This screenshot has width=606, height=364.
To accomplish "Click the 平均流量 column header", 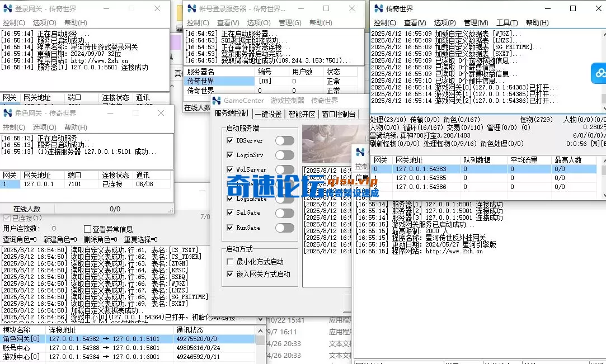I will [529, 160].
